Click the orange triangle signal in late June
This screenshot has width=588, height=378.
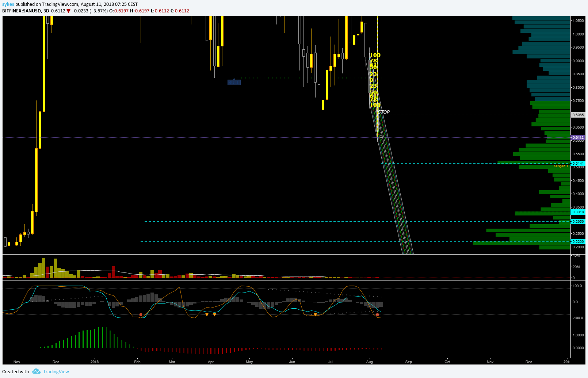(x=315, y=314)
